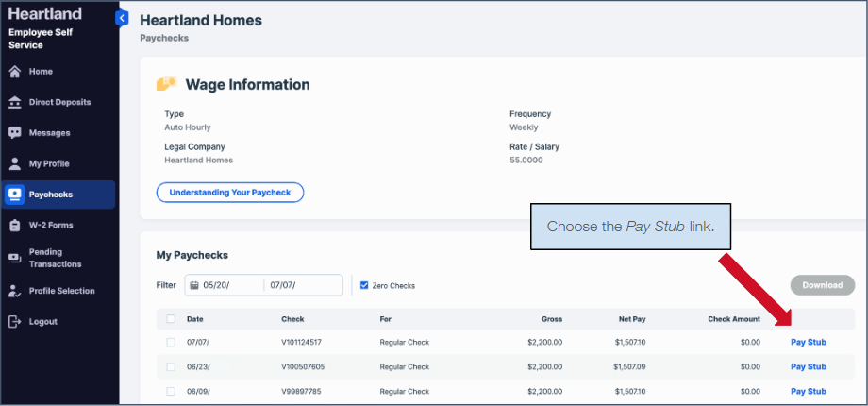Screen dimensions: 868x406
Task: Click the Net Pay column header
Action: point(632,319)
